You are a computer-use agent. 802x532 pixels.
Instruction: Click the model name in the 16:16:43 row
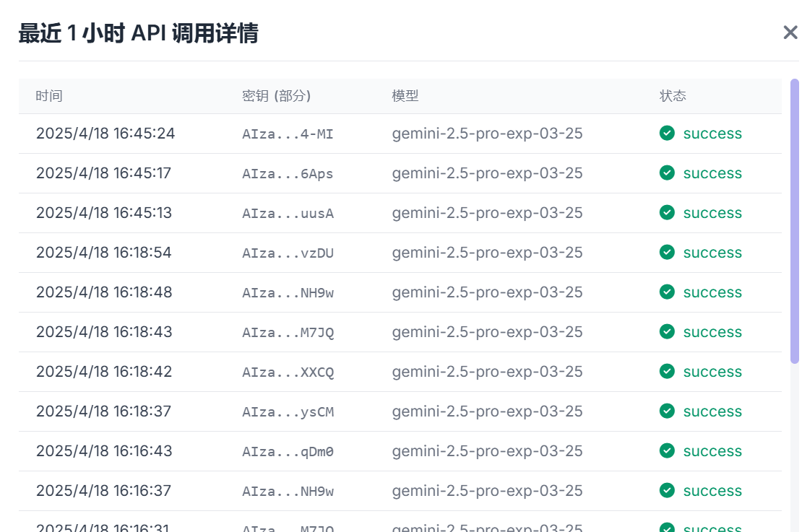coord(488,450)
